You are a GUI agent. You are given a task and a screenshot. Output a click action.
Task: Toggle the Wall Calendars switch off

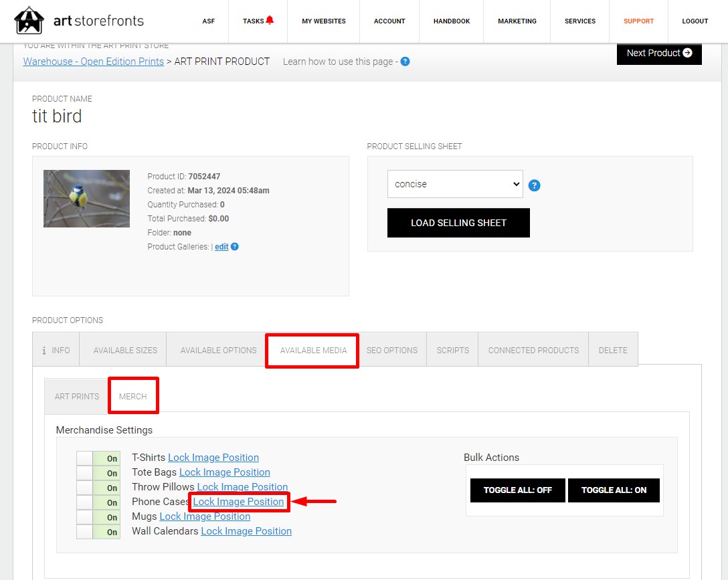pos(98,532)
